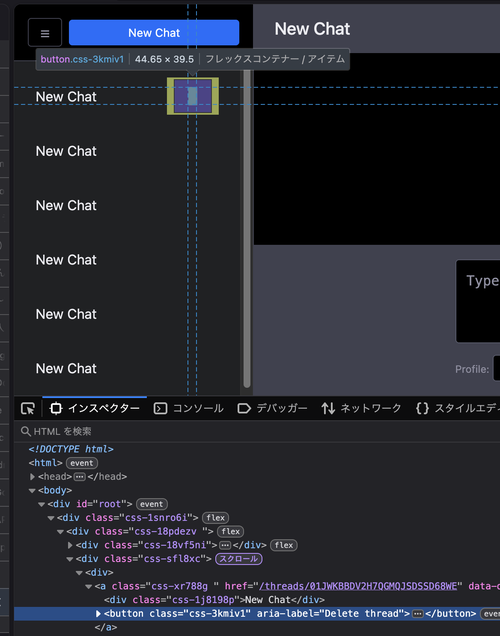Click the highlighted Delete thread button

click(193, 96)
